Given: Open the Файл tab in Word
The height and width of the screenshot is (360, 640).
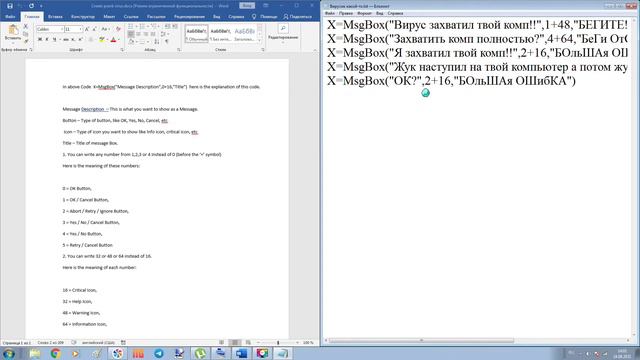Looking at the screenshot, I should pos(10,17).
